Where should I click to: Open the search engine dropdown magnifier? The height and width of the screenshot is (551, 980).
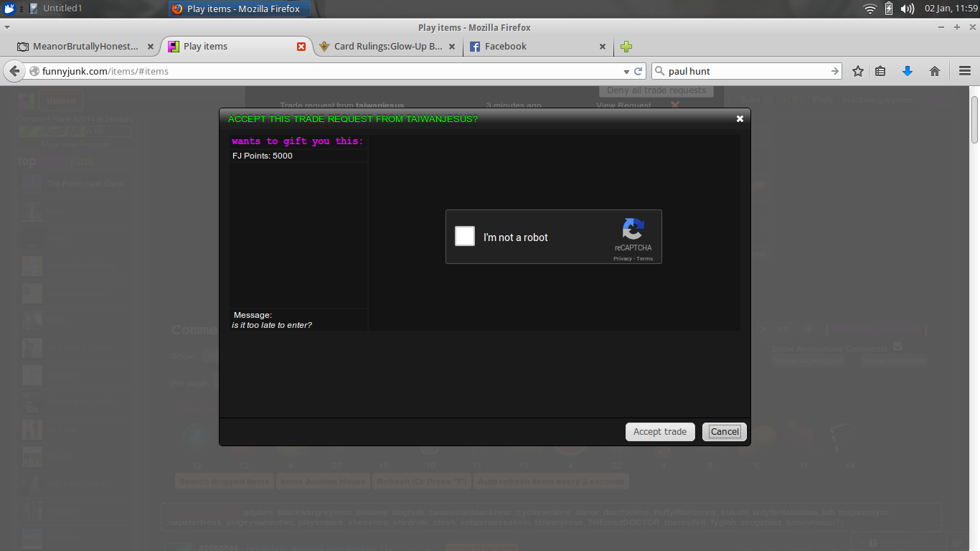(x=660, y=71)
